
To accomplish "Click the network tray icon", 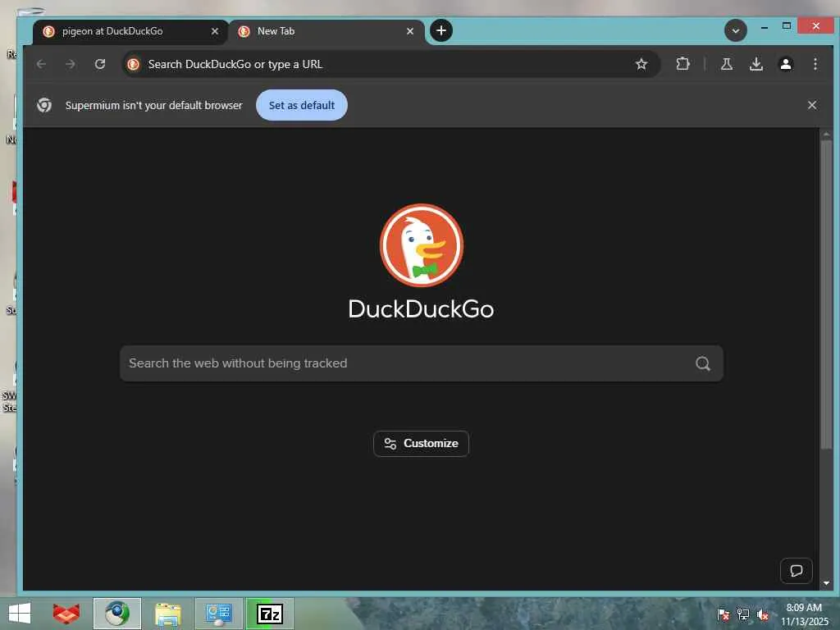I will pos(743,614).
